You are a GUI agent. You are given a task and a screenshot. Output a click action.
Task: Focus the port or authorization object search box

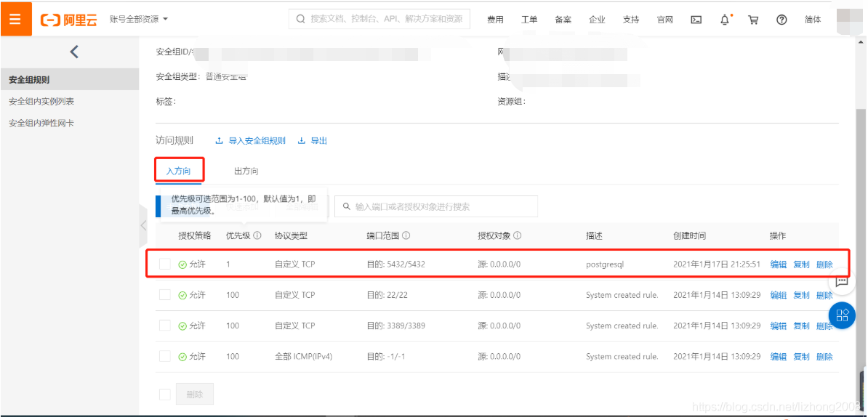(x=435, y=206)
